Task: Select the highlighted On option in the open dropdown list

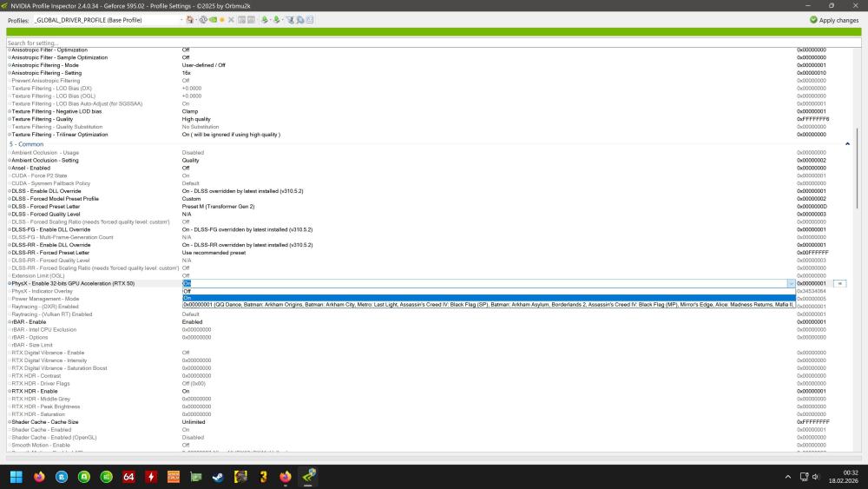Action: (x=489, y=298)
